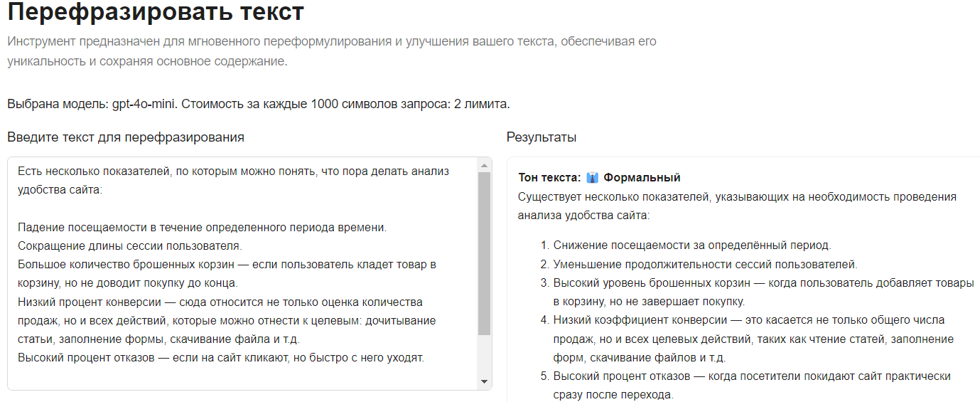Select result item 'Уменьшение продолжительности сессий'
The image size is (980, 402).
pyautogui.click(x=706, y=264)
